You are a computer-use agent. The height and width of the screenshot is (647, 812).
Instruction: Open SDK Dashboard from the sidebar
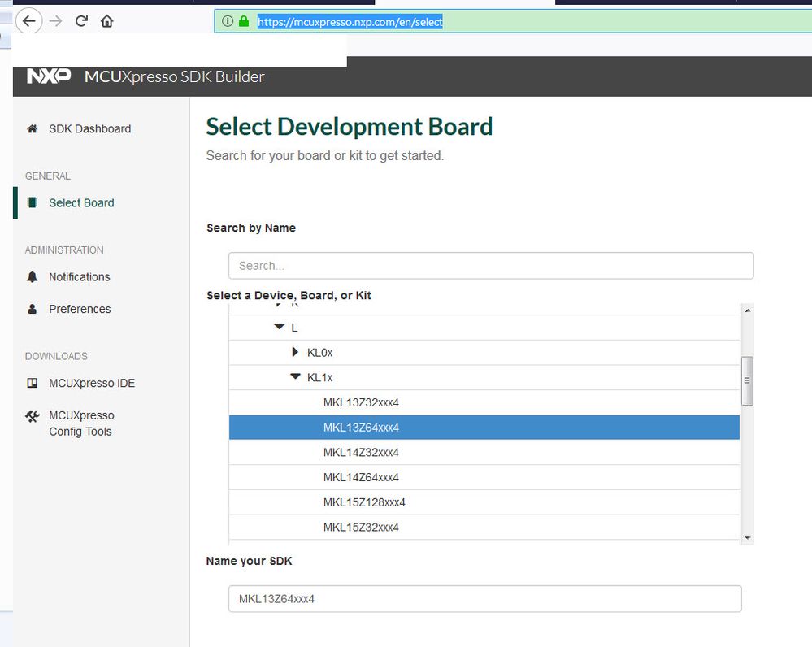(x=89, y=128)
